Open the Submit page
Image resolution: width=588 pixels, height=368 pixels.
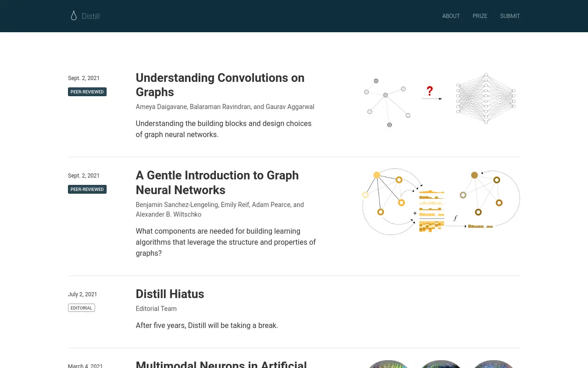click(x=510, y=16)
